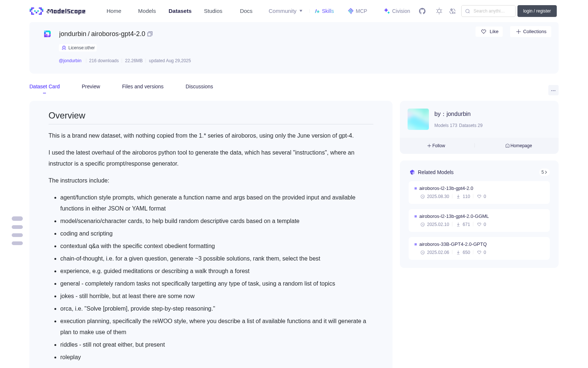Click the heart icon on airoboros-33B-GPT4-2.0-GPTQ card
Viewport: 588px width, 368px height.
point(479,252)
